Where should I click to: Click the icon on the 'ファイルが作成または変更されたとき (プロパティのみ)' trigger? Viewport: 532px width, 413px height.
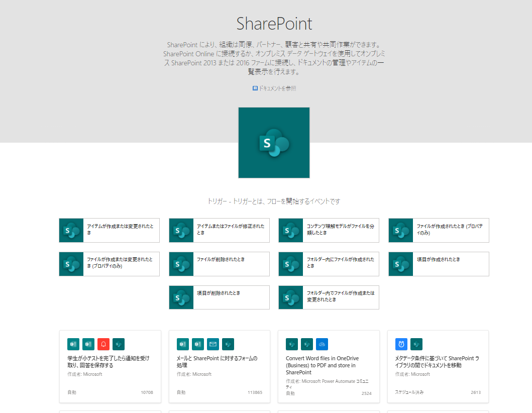click(x=71, y=264)
